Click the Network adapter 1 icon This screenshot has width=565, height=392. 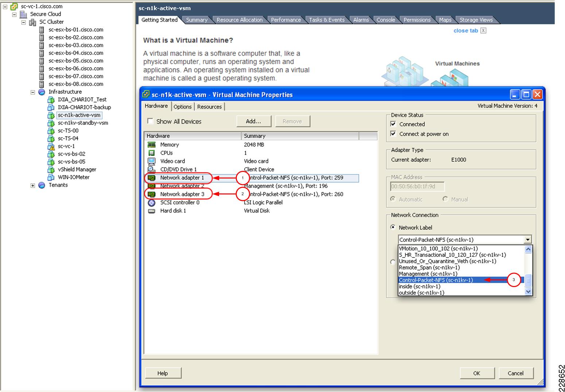tap(152, 178)
